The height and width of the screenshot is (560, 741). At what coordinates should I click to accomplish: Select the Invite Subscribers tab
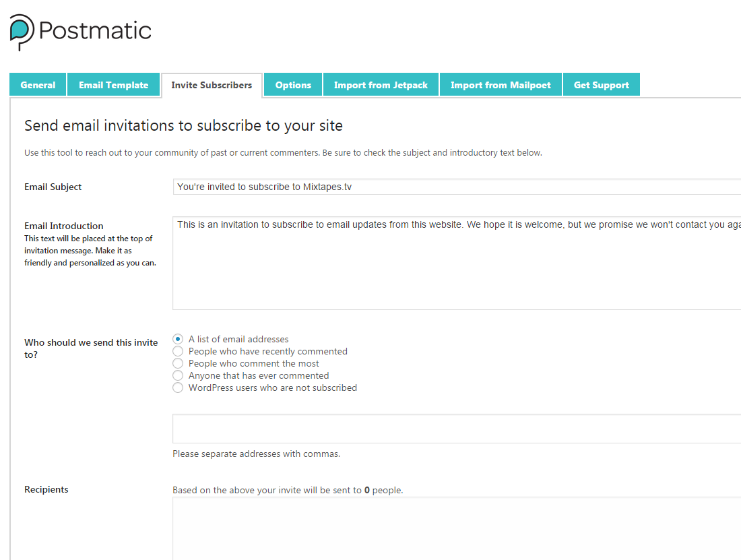[x=212, y=84]
